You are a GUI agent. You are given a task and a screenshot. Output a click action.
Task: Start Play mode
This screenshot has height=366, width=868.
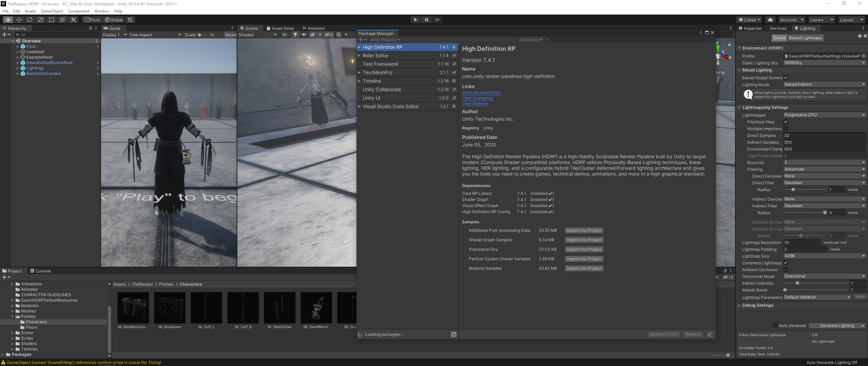tap(415, 20)
